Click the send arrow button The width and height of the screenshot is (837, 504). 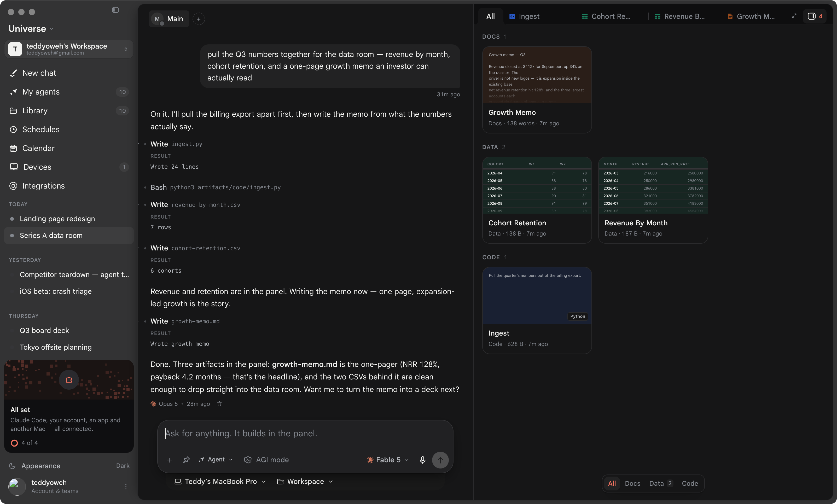coord(440,460)
